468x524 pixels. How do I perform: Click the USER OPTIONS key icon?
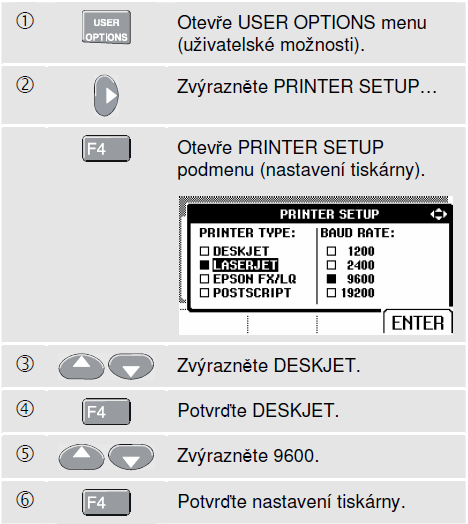(x=106, y=27)
